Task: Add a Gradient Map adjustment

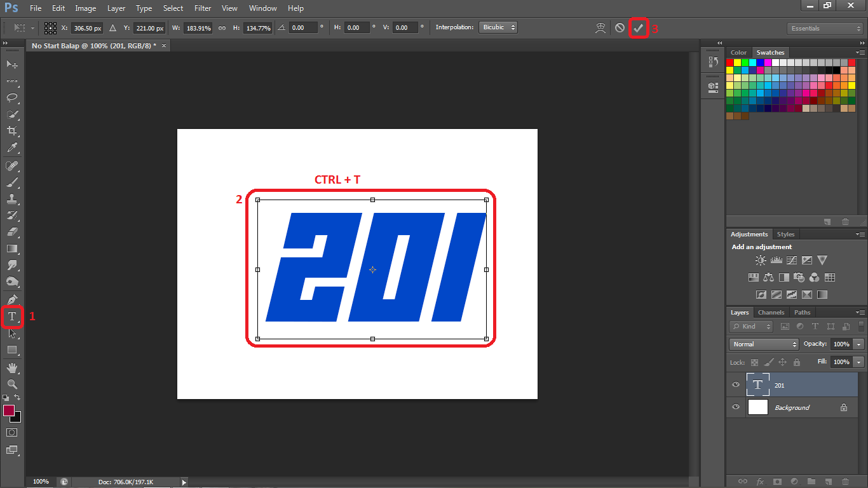Action: [x=822, y=295]
